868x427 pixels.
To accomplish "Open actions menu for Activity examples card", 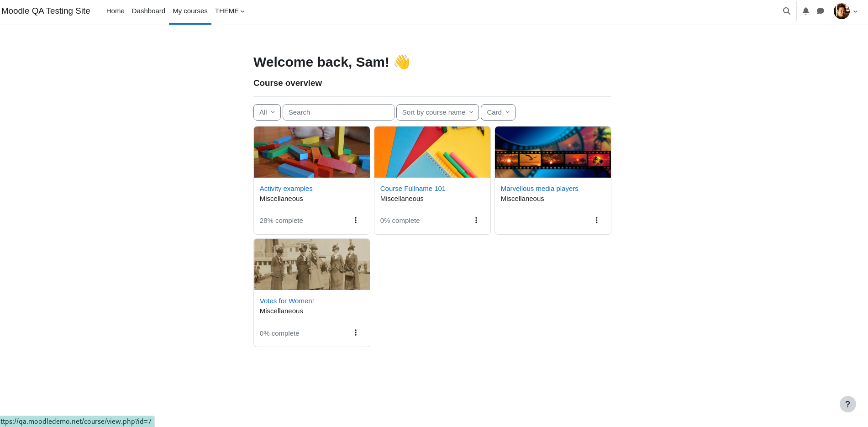I will click(356, 220).
